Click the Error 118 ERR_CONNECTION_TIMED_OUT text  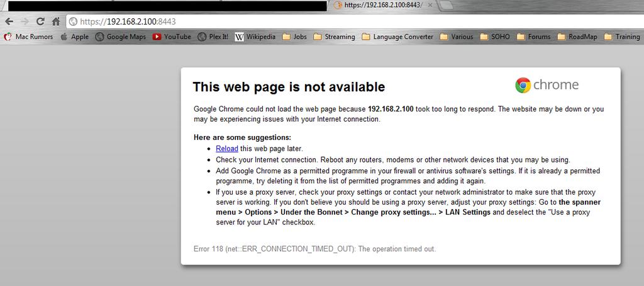coord(314,249)
